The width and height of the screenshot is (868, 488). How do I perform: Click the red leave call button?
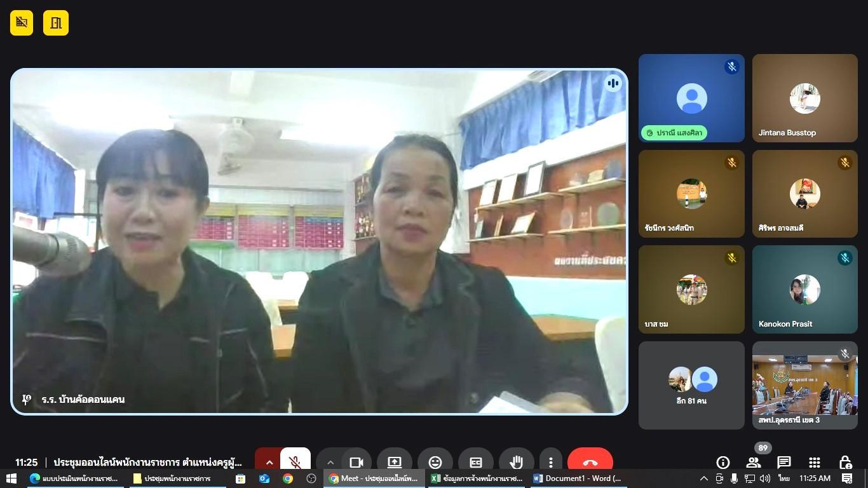590,462
